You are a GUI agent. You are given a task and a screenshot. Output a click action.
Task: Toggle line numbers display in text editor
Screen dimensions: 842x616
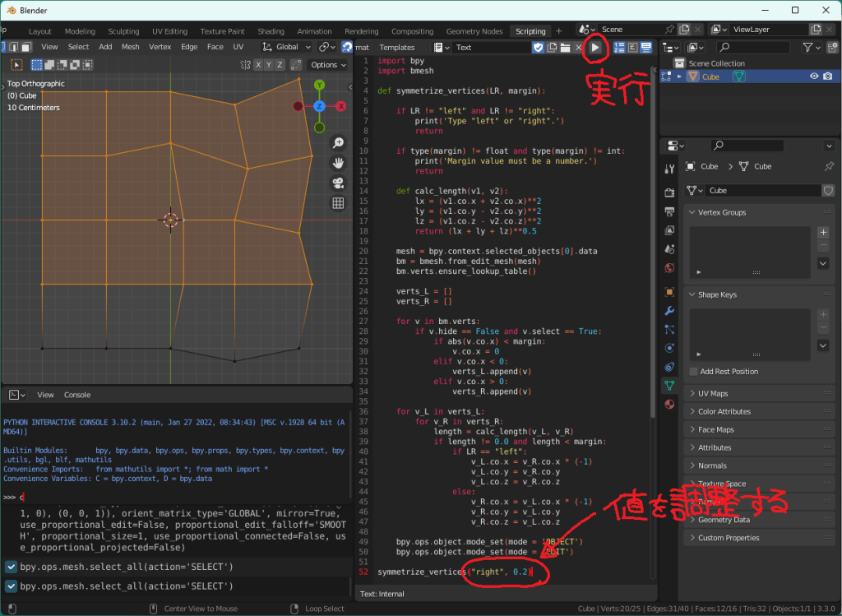tap(619, 48)
